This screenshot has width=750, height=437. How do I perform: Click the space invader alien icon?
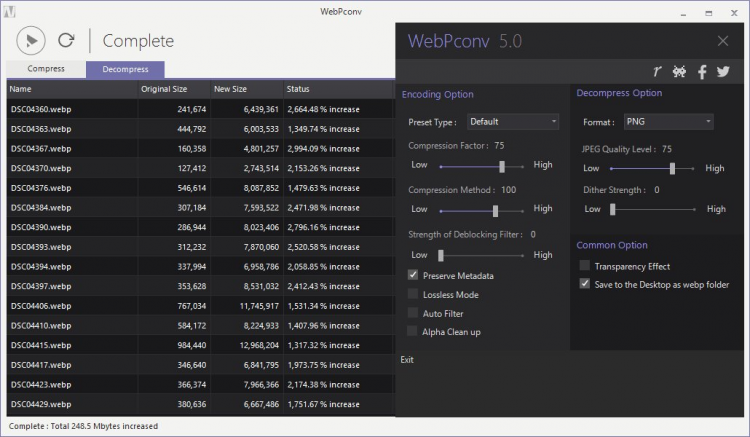pyautogui.click(x=679, y=72)
